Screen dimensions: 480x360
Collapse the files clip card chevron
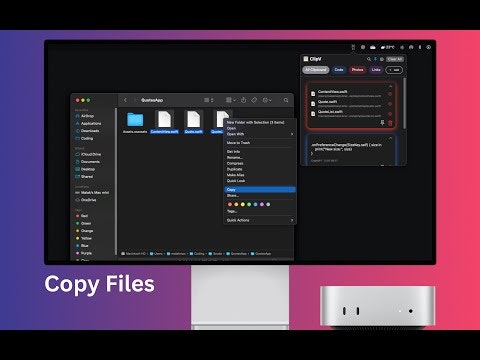tap(390, 86)
